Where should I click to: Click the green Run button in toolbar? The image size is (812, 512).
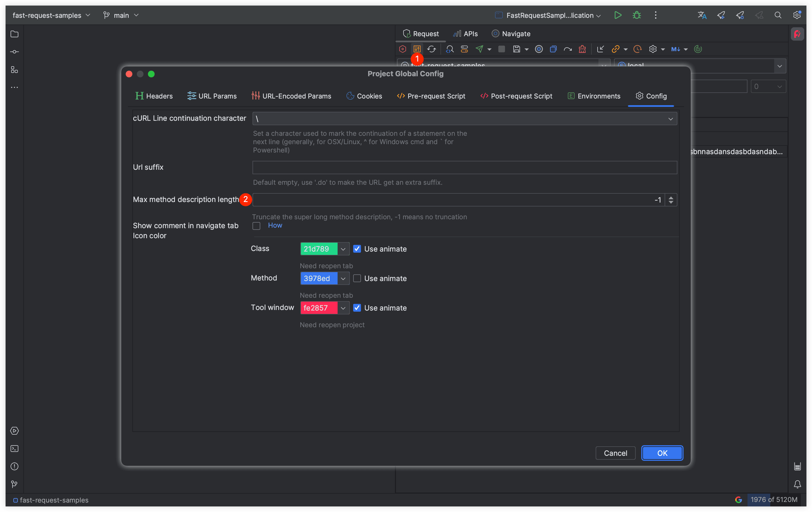tap(617, 15)
